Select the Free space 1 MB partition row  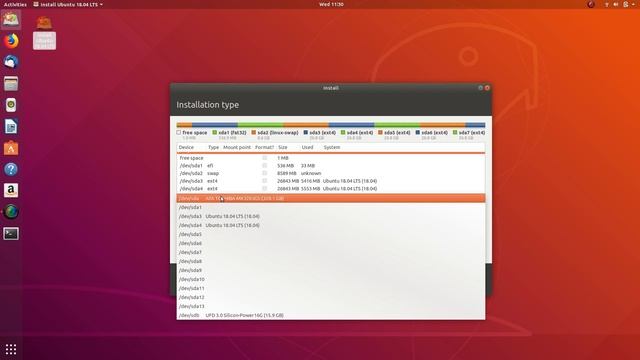tap(331, 158)
